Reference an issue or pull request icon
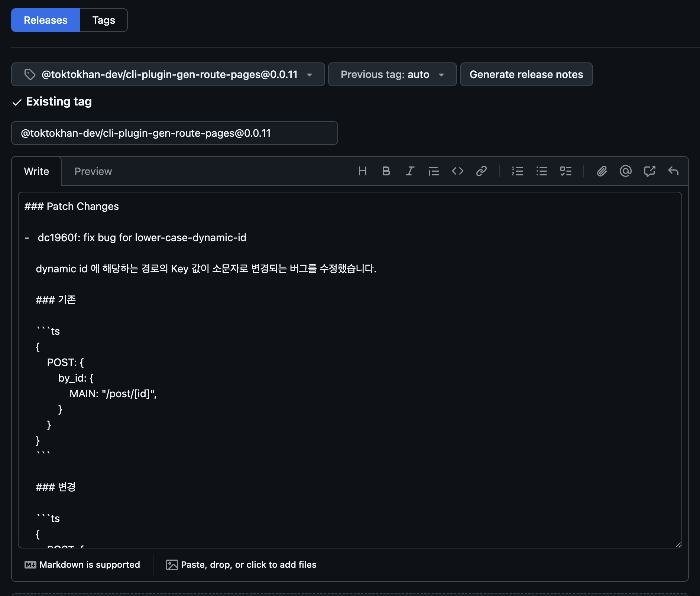This screenshot has width=700, height=596. (649, 171)
